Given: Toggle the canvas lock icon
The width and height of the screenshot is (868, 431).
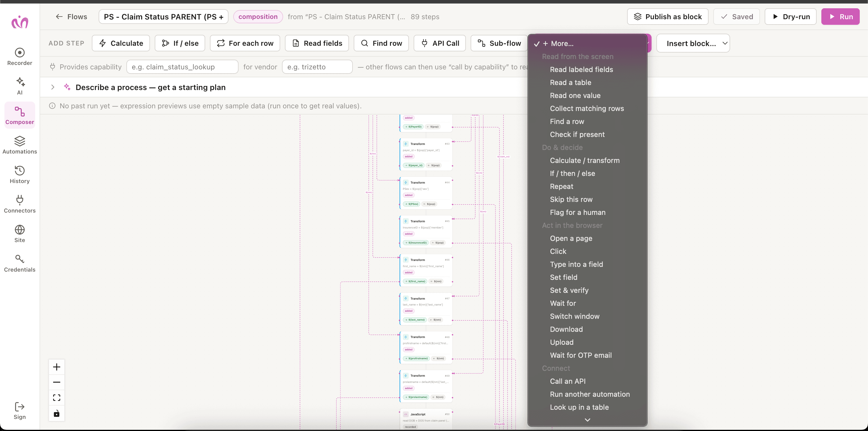Looking at the screenshot, I should click(57, 413).
